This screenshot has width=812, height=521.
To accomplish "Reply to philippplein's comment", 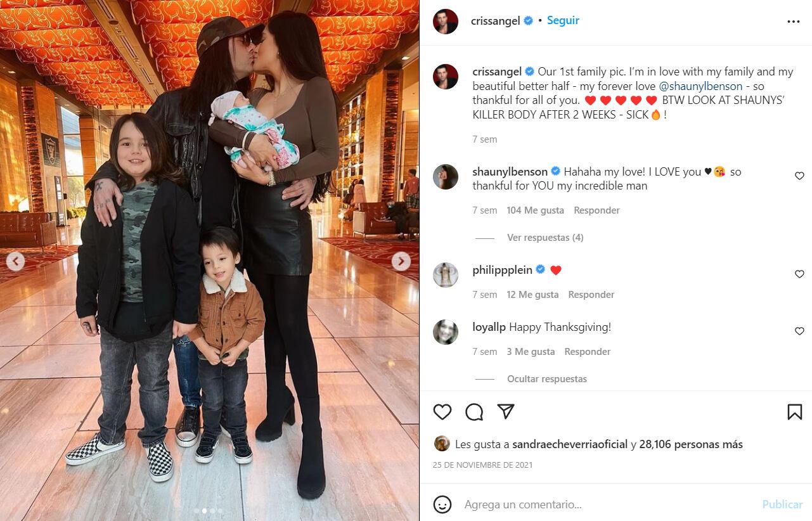I will pos(591,295).
